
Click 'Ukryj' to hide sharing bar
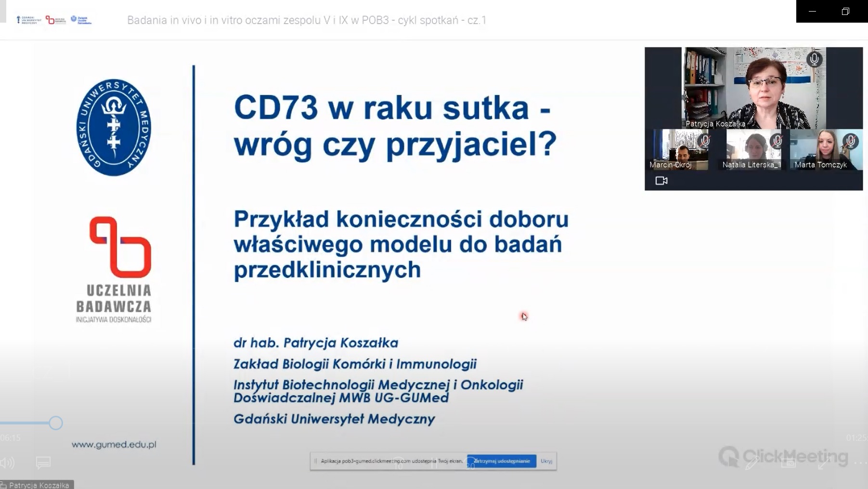pyautogui.click(x=546, y=461)
